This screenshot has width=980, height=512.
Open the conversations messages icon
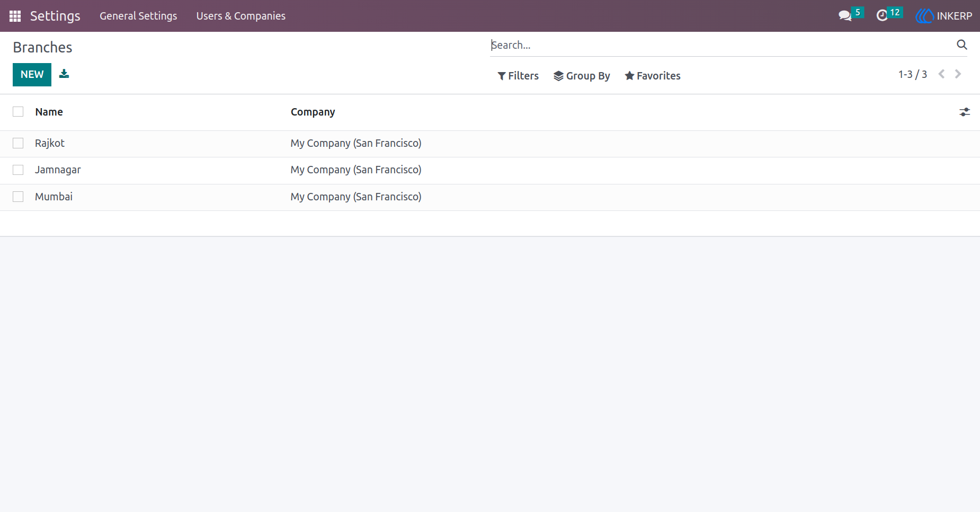coord(845,16)
